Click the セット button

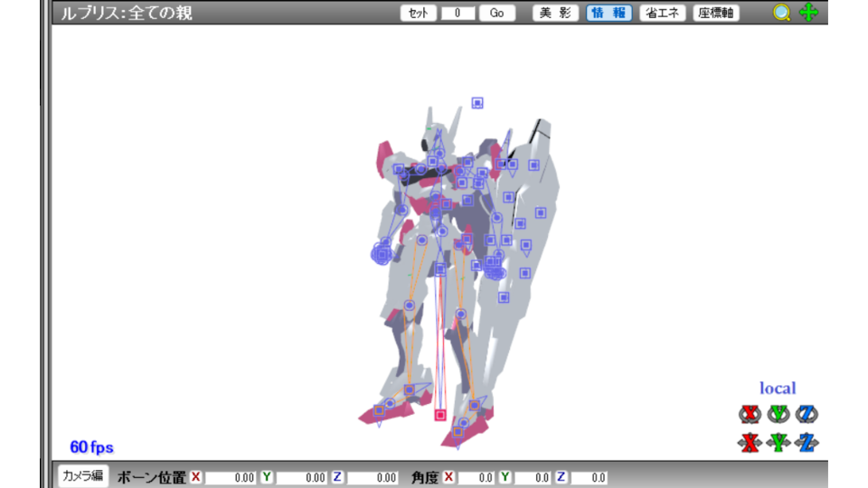point(418,13)
